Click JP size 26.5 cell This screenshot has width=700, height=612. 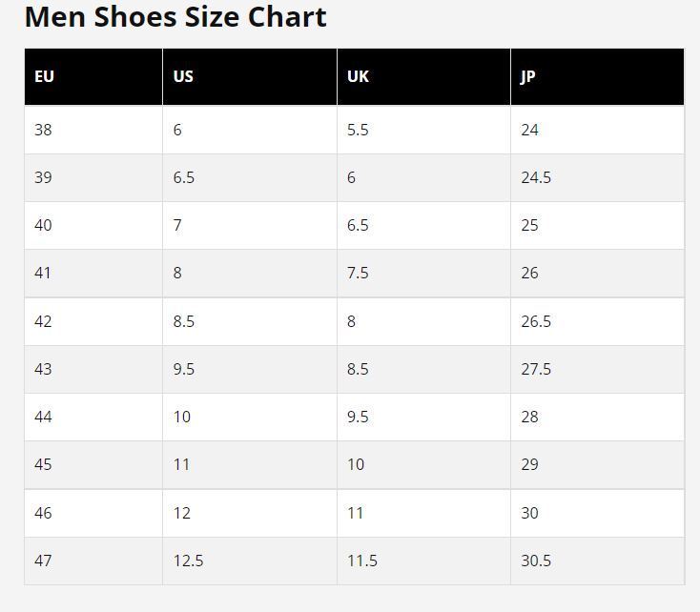(x=597, y=321)
